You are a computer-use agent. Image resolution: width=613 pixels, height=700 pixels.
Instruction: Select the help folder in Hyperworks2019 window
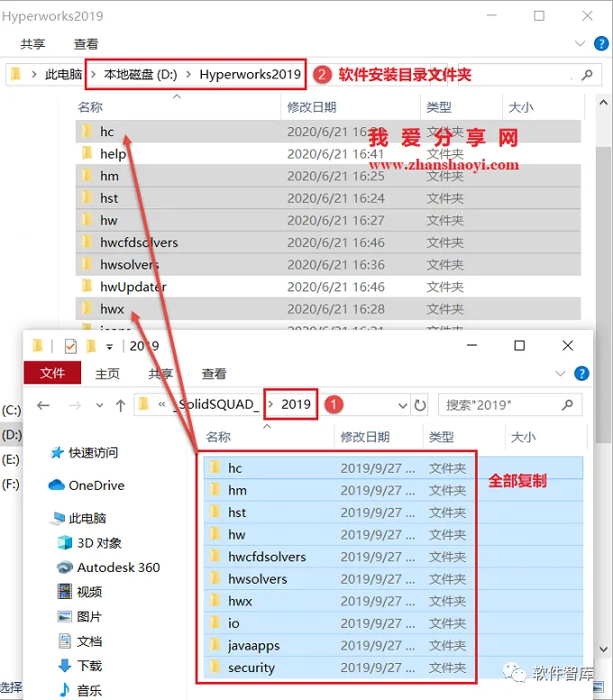click(x=328, y=153)
